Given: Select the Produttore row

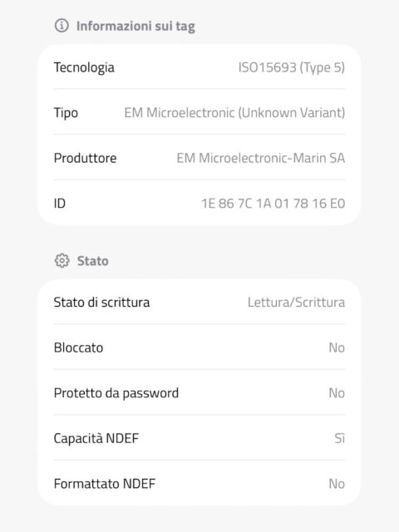Looking at the screenshot, I should (x=199, y=158).
